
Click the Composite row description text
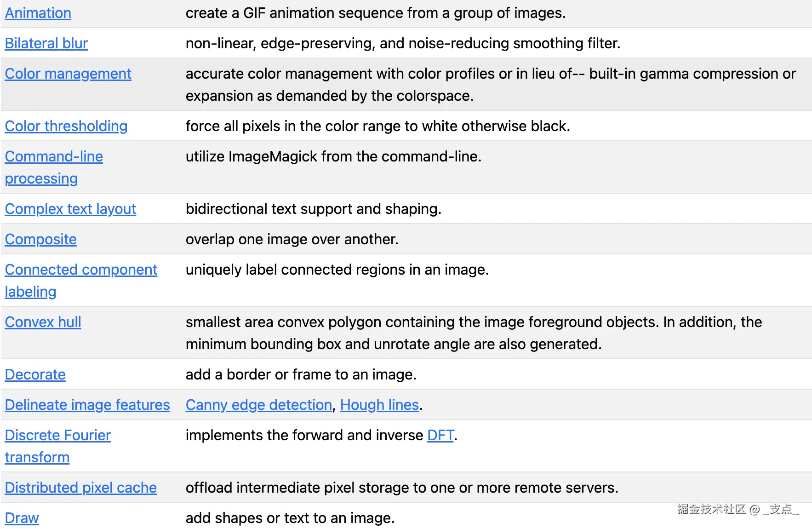(292, 239)
